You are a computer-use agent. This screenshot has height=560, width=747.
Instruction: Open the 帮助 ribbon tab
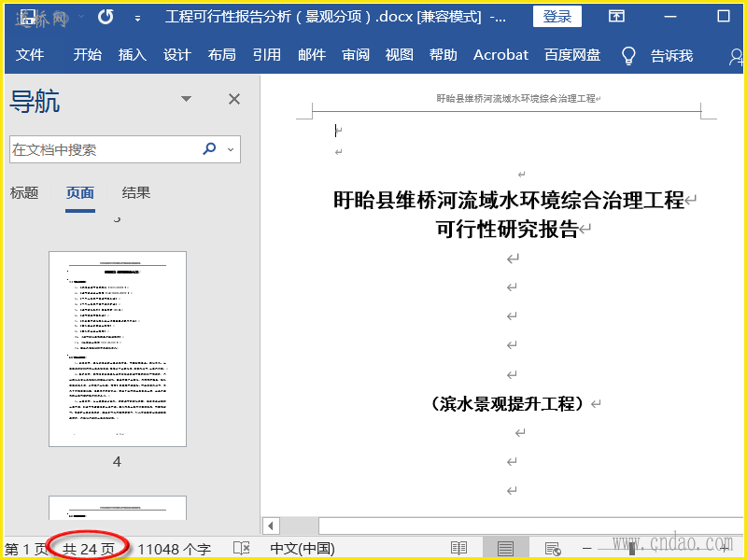pyautogui.click(x=443, y=55)
